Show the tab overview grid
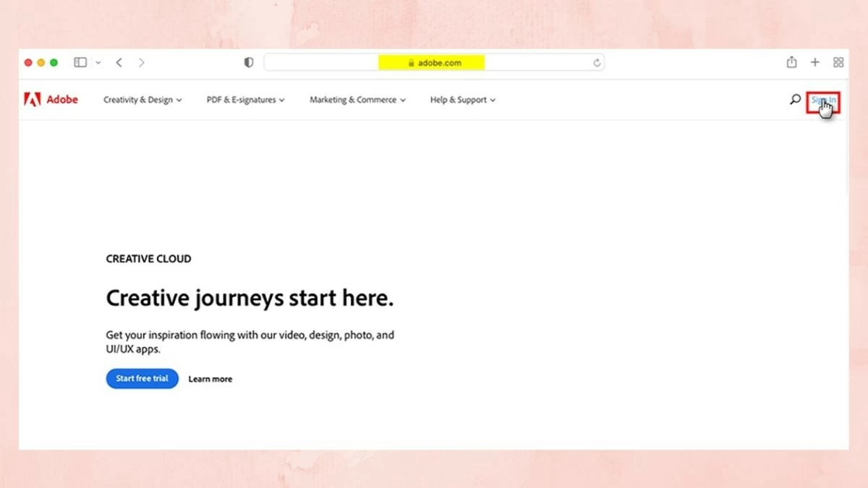 (838, 63)
